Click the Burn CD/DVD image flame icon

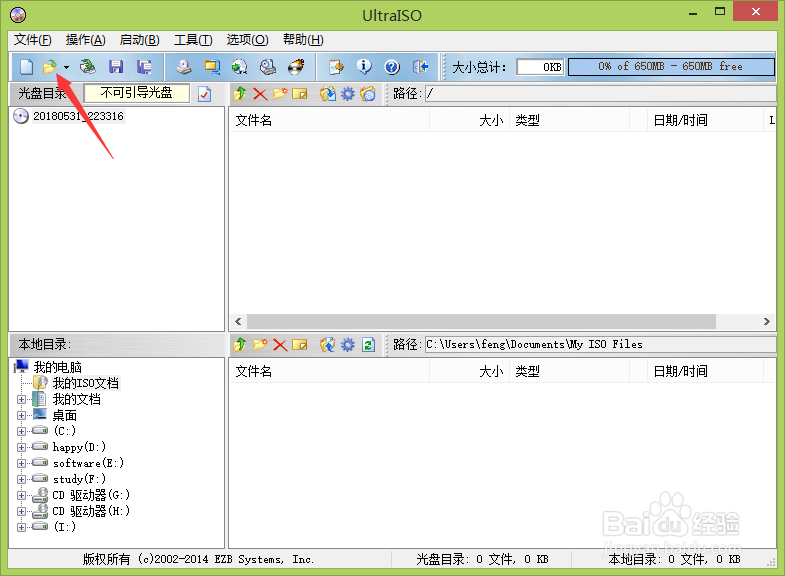point(296,67)
